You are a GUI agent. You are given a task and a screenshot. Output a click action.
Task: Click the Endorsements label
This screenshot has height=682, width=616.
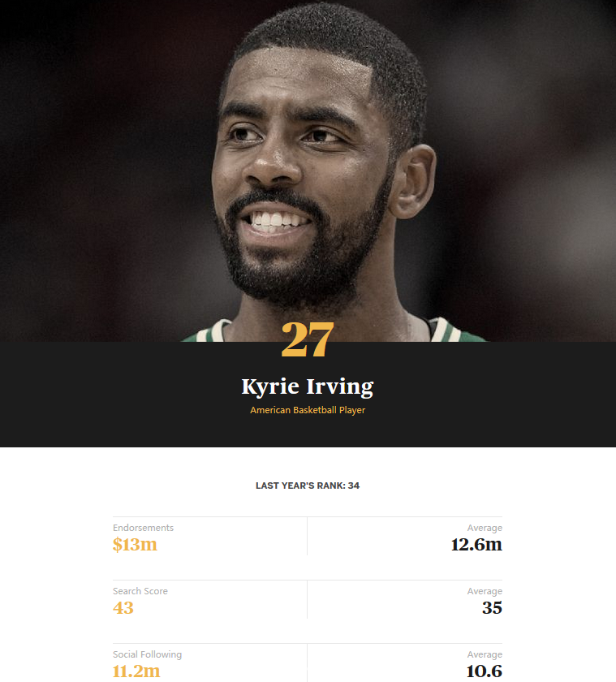[143, 528]
